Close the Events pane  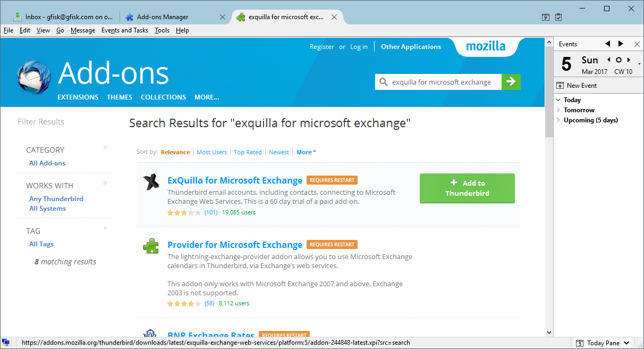[637, 44]
